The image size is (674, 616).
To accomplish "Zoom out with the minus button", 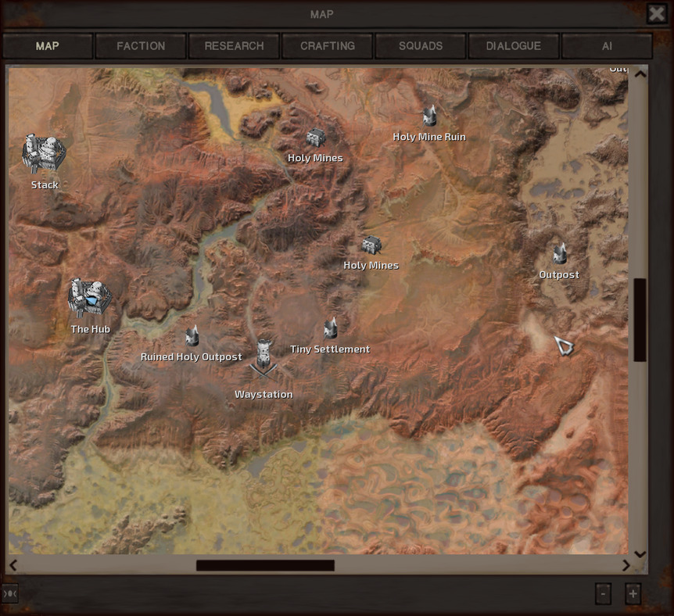I will click(602, 593).
